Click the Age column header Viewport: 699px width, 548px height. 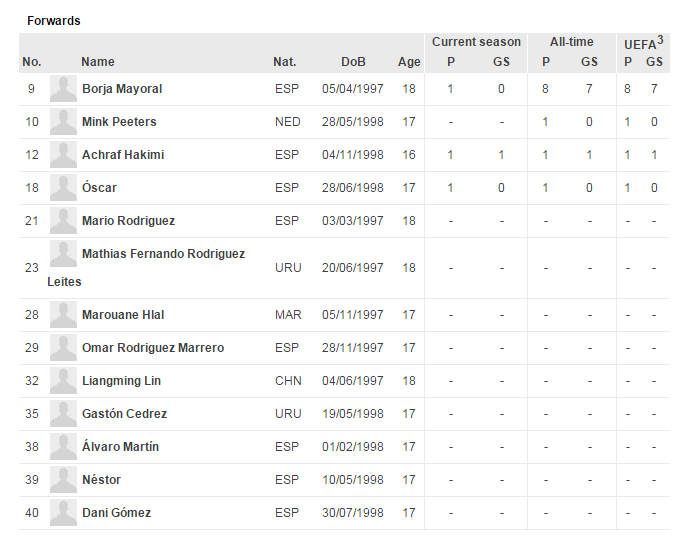(409, 62)
